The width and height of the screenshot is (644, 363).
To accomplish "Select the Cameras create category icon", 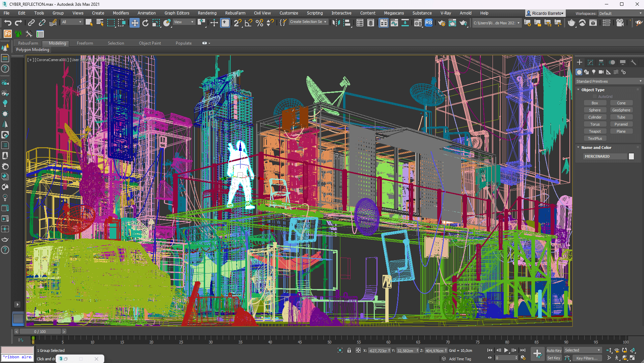I will [601, 72].
